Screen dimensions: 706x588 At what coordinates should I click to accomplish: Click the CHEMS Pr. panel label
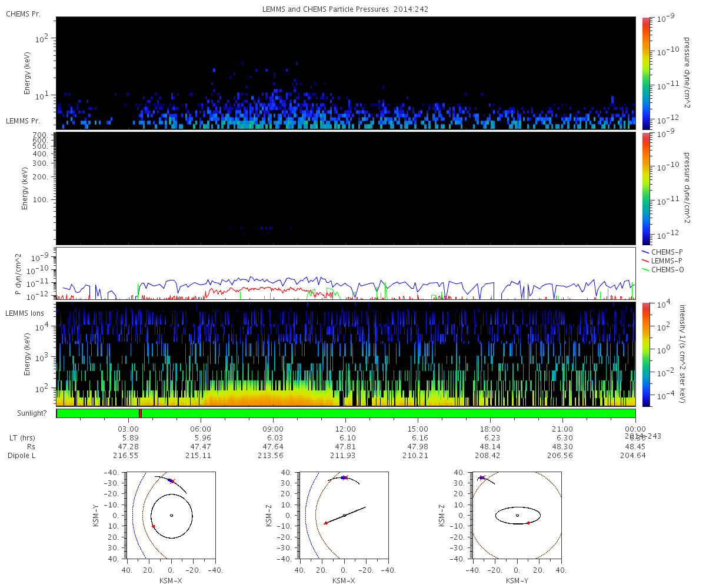coord(23,14)
